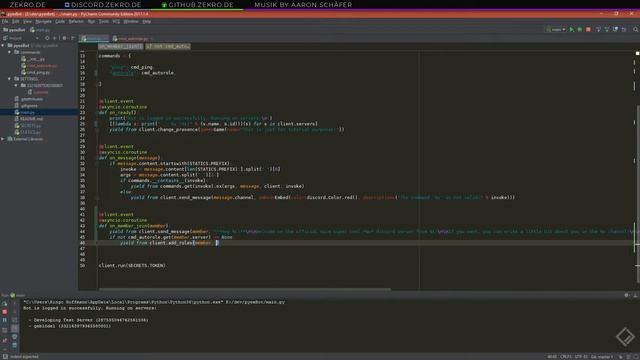
Task: Open Run panel settings gear
Action: [627, 295]
